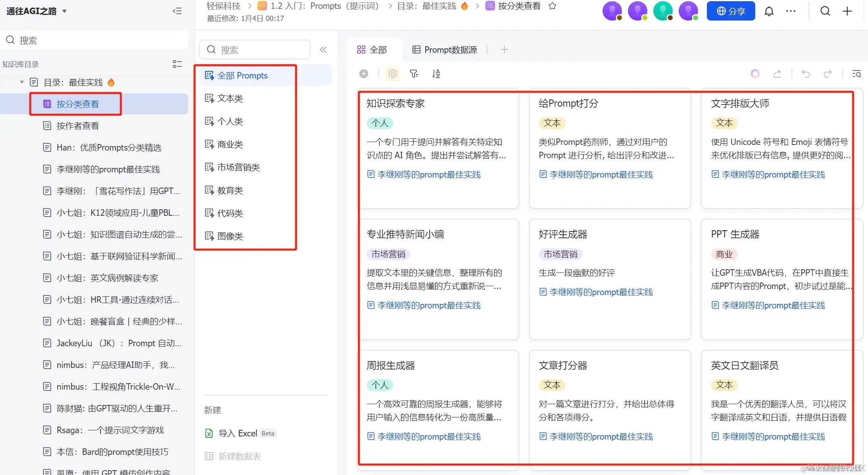Image resolution: width=868 pixels, height=475 pixels.
Task: Click the undo arrow icon
Action: coord(806,74)
